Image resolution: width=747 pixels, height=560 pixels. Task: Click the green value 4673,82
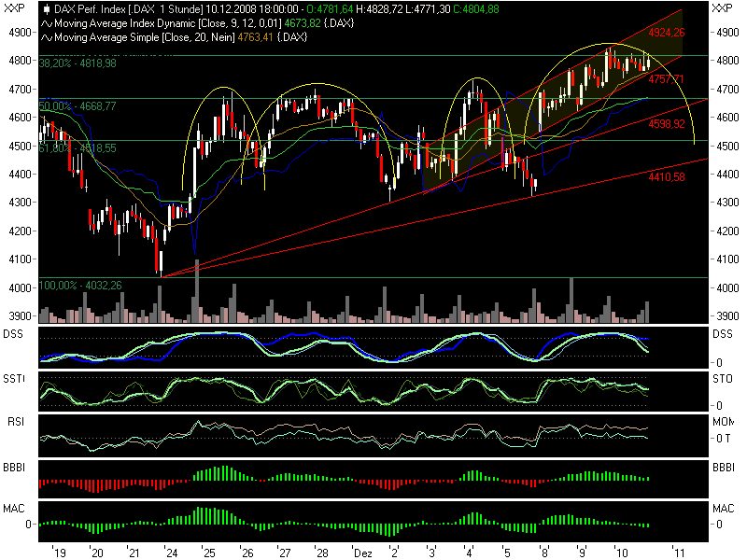pos(302,23)
